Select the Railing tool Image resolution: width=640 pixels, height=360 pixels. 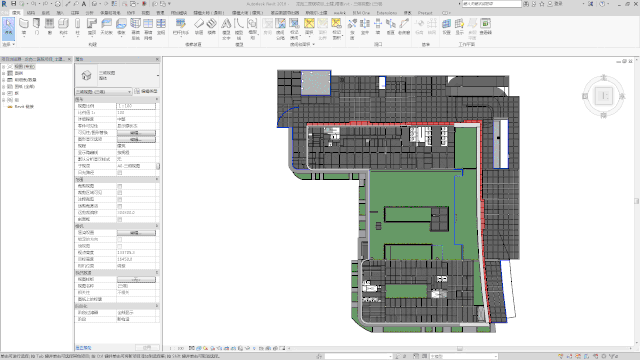[180, 27]
